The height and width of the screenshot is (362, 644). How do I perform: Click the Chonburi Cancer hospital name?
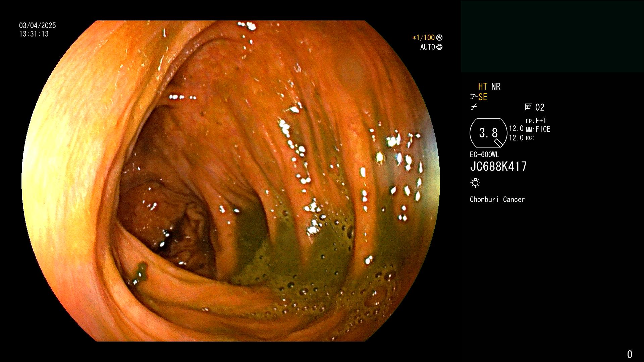point(497,199)
